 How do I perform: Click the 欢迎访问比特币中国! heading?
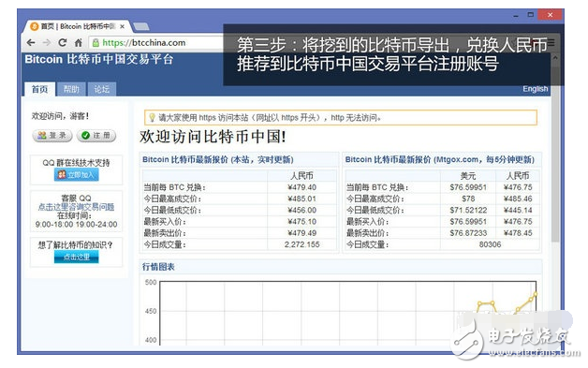click(213, 137)
